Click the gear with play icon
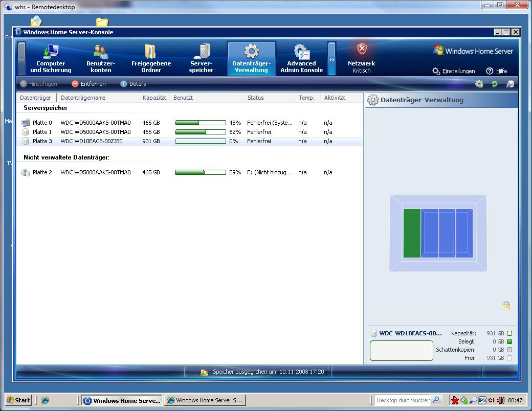This screenshot has height=411, width=532. (x=479, y=84)
